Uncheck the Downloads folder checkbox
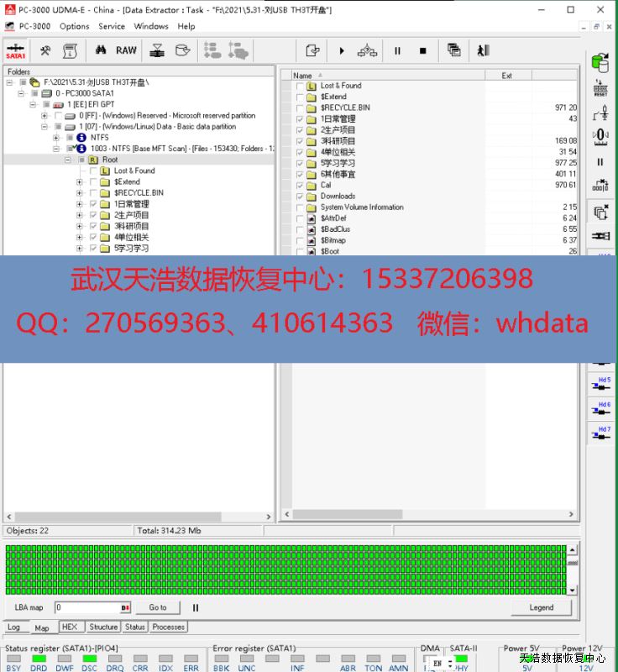Image resolution: width=618 pixels, height=672 pixels. [300, 196]
